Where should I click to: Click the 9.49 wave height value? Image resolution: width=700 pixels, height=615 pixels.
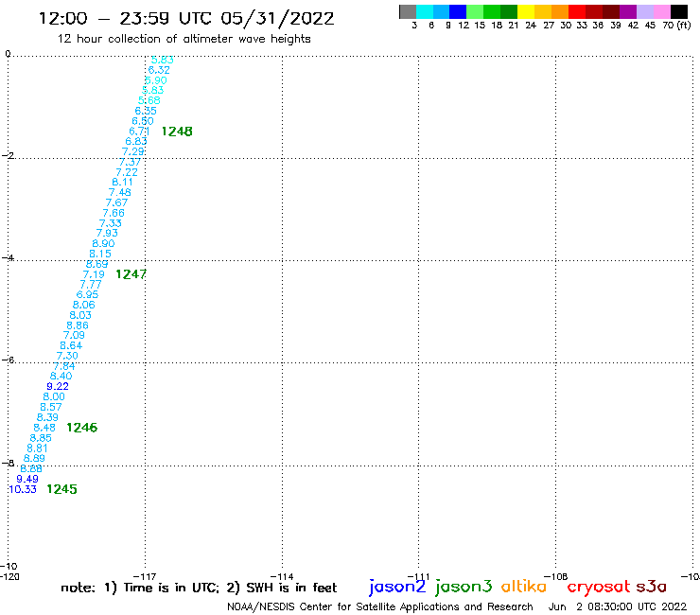(x=27, y=479)
